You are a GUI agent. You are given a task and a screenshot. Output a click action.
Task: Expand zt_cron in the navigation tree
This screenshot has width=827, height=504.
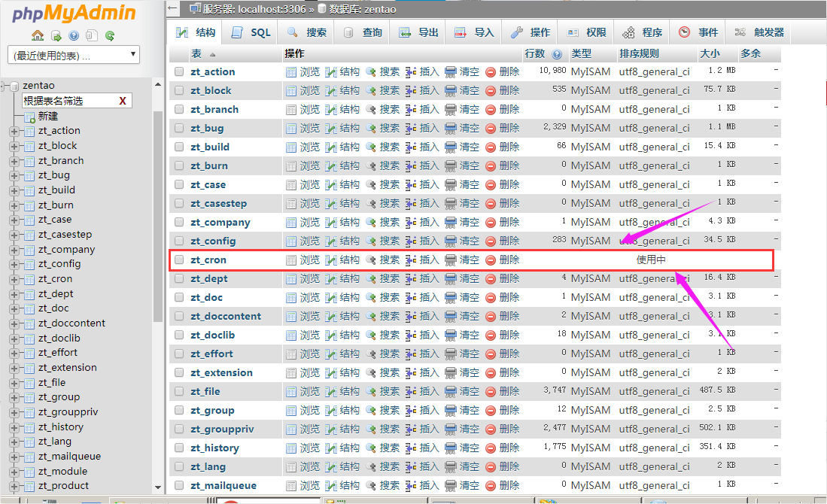point(14,279)
